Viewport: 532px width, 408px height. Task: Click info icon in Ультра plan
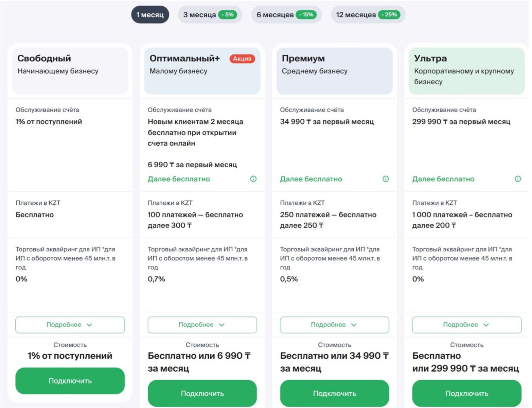[x=517, y=179]
